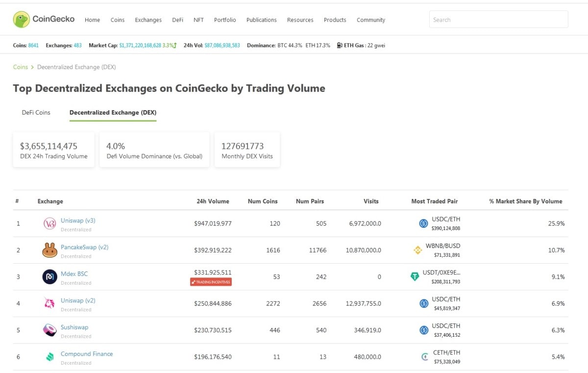Click the Sushiswap logo icon
588x373 pixels.
(50, 330)
